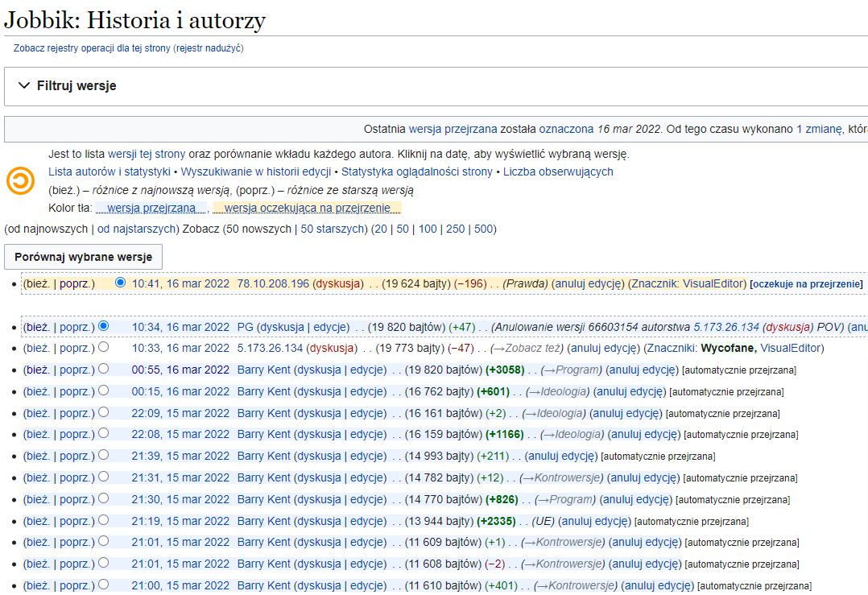Viewport: 868px width, 595px height.
Task: Open the Liczba obserwujących link
Action: pos(558,171)
